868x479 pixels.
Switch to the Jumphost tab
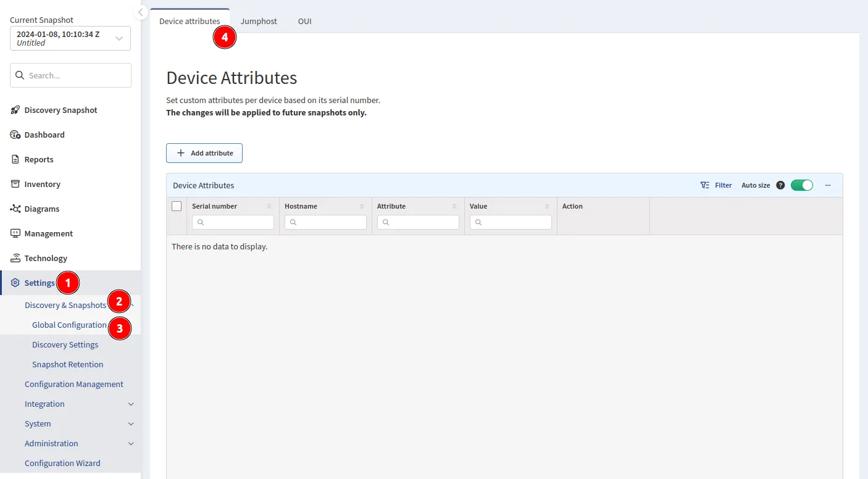259,21
